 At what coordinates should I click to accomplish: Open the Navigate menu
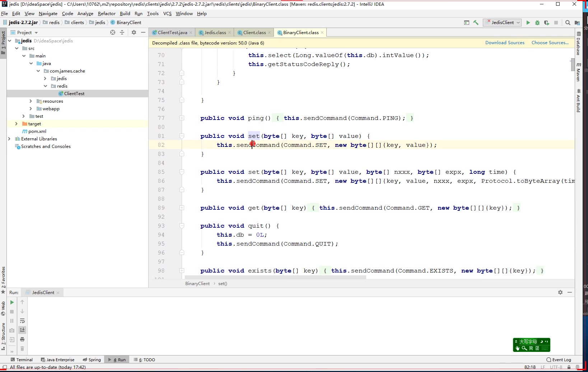coord(48,14)
